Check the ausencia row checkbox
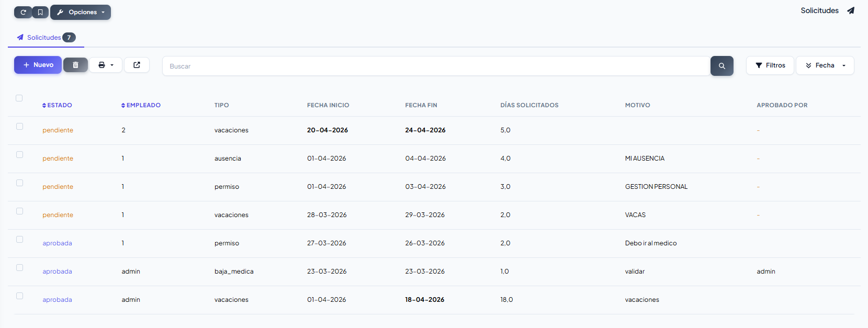 click(x=19, y=154)
